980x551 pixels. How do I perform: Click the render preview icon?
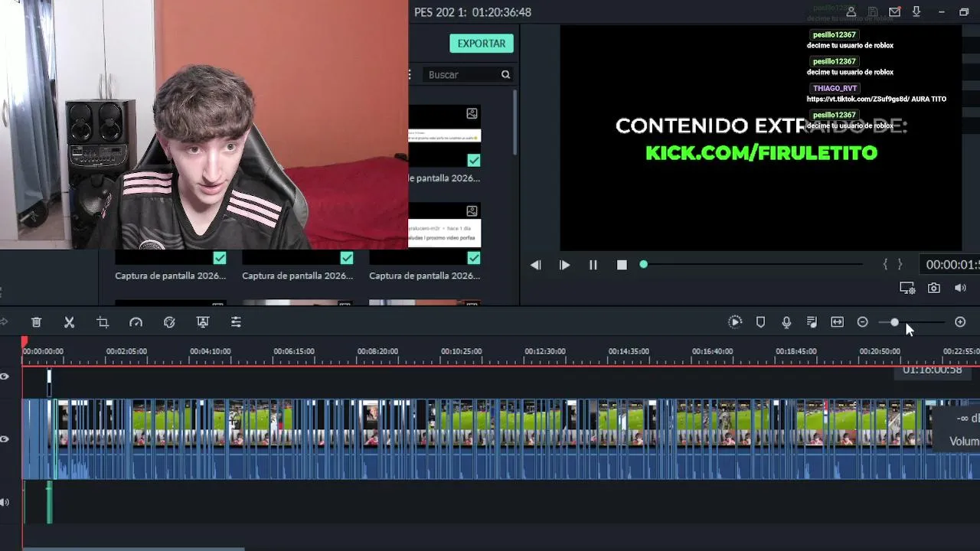click(x=735, y=322)
